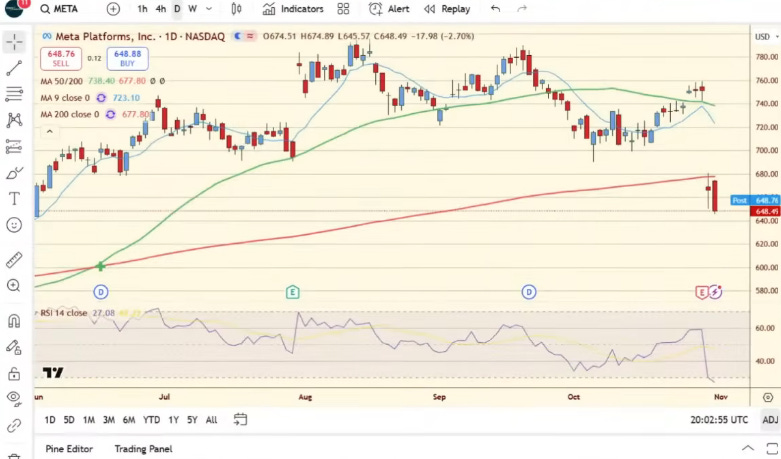This screenshot has width=781, height=459.
Task: Add symbol with the plus circle icon
Action: click(113, 9)
